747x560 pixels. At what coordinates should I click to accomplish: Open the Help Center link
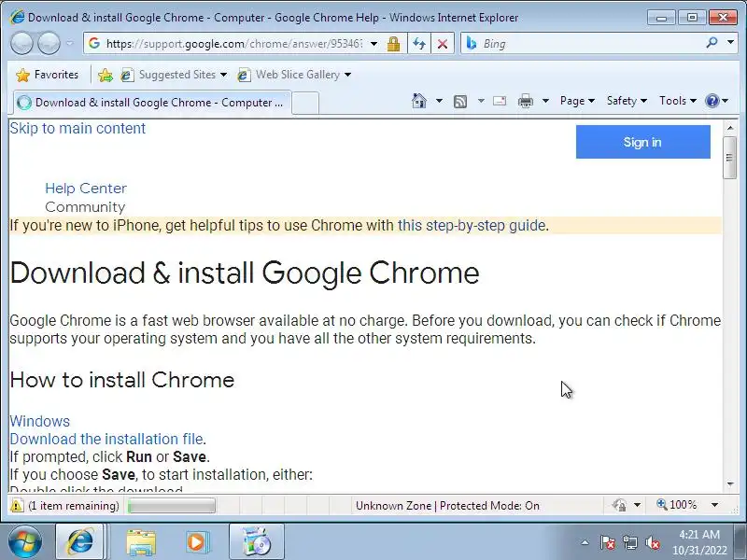86,189
